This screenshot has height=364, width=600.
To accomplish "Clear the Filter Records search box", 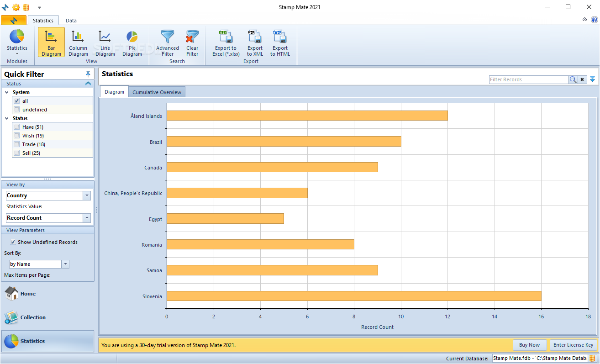I will coord(582,79).
